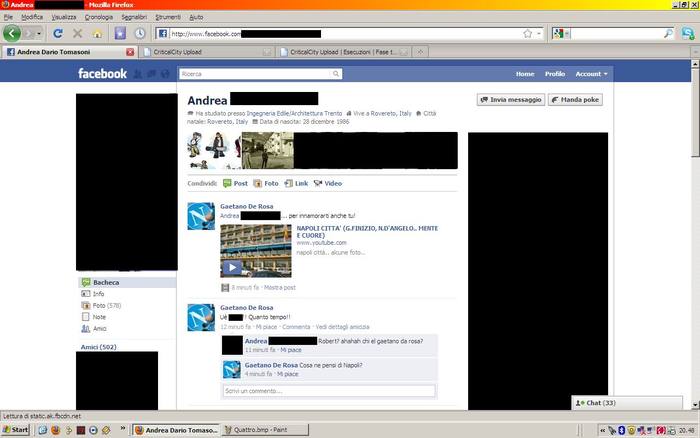Open Facebook messages icon
Viewport: 700px width, 438px height.
tap(151, 74)
